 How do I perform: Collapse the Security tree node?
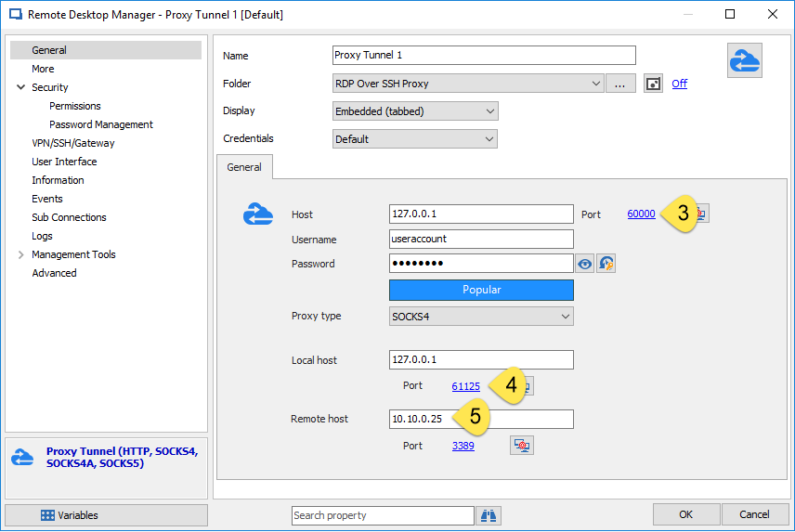[x=20, y=87]
